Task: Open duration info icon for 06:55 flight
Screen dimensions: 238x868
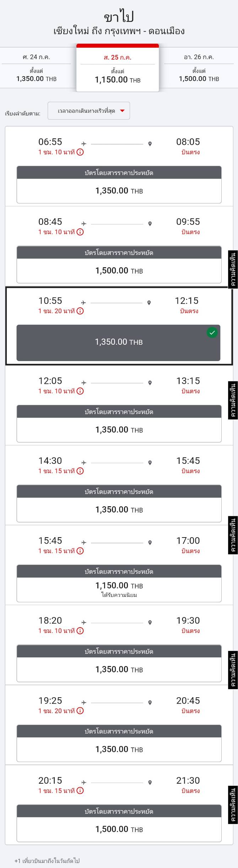Action: [x=80, y=152]
